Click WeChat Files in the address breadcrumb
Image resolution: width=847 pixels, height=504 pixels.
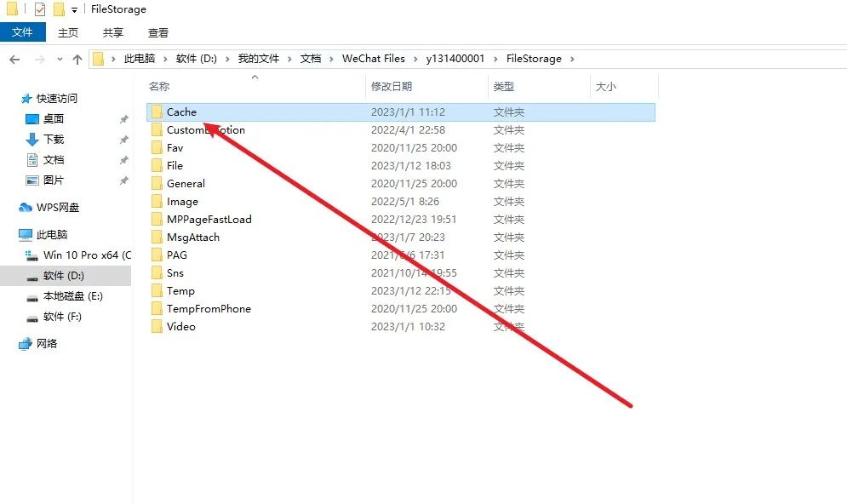[372, 58]
